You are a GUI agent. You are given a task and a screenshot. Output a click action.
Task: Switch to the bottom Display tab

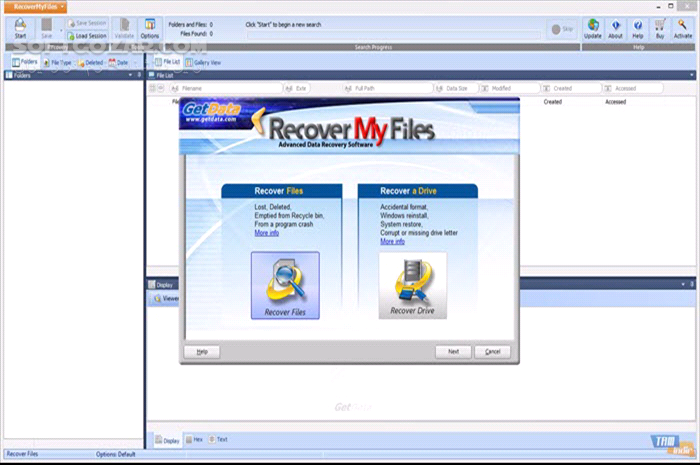click(x=167, y=440)
